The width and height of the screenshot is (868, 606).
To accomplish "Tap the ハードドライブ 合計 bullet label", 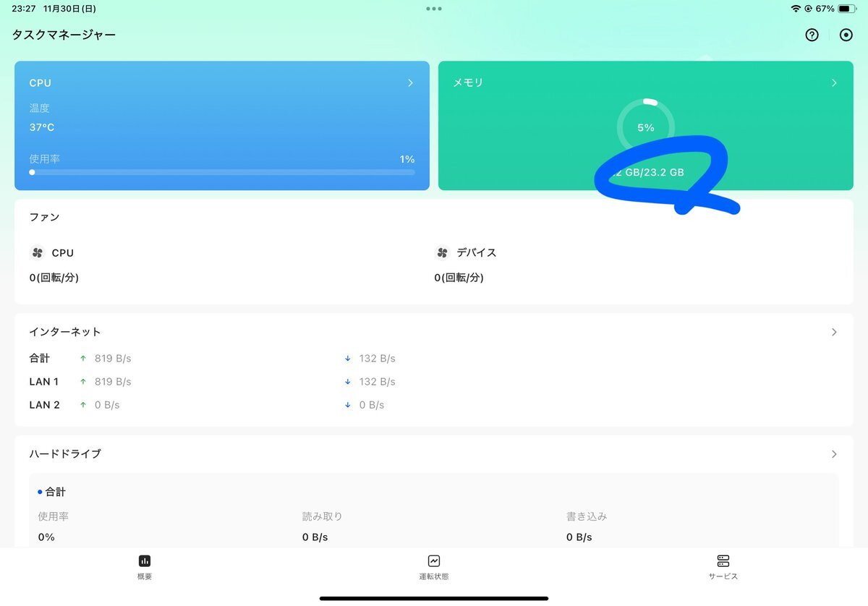I will [52, 492].
